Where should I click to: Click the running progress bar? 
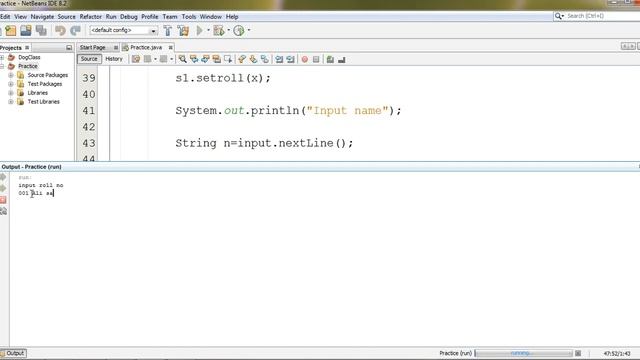coord(523,353)
